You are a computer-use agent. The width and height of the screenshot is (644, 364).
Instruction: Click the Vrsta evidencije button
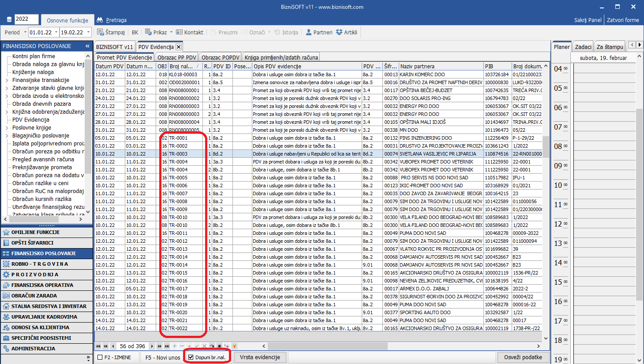[x=260, y=357]
